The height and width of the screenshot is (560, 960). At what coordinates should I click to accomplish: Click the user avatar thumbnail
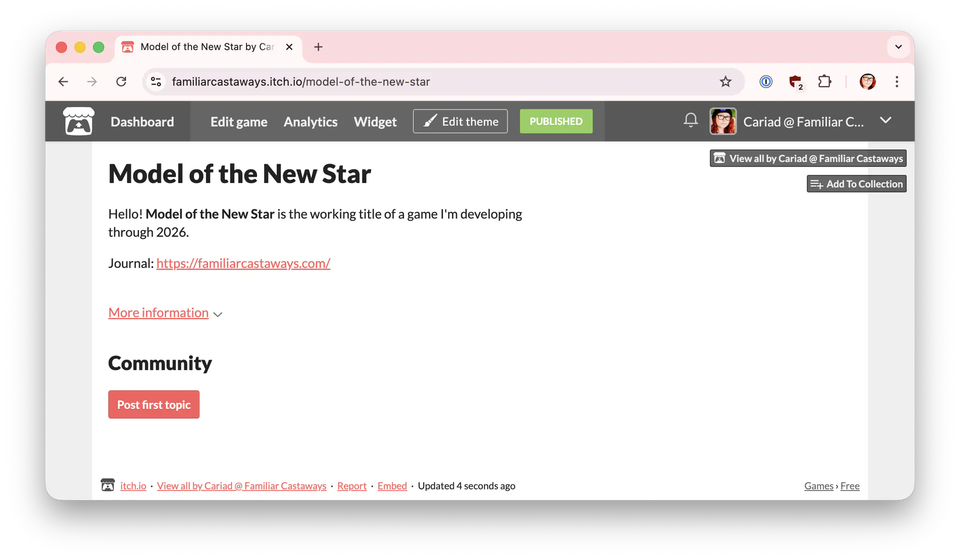click(x=722, y=121)
